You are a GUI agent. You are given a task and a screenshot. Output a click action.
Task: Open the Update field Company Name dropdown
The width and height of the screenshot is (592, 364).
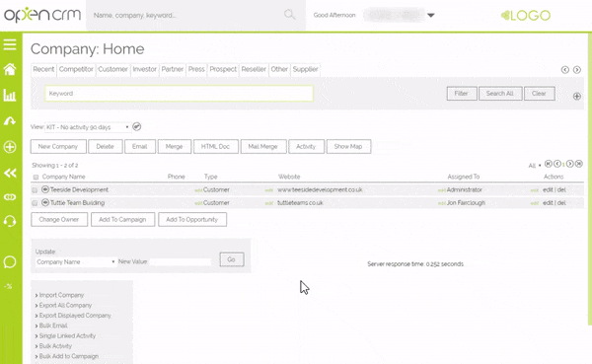click(x=76, y=261)
